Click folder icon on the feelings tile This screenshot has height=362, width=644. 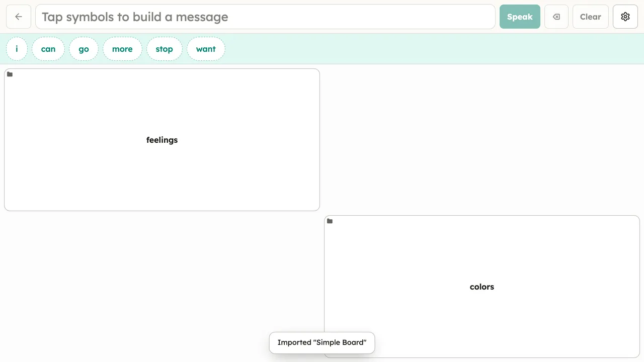(x=10, y=74)
